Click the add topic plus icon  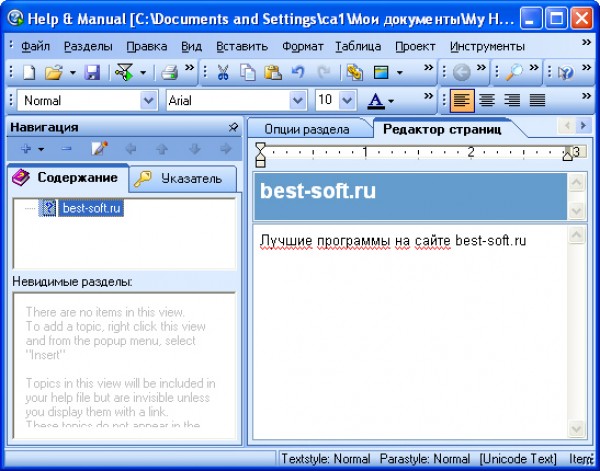coord(26,148)
